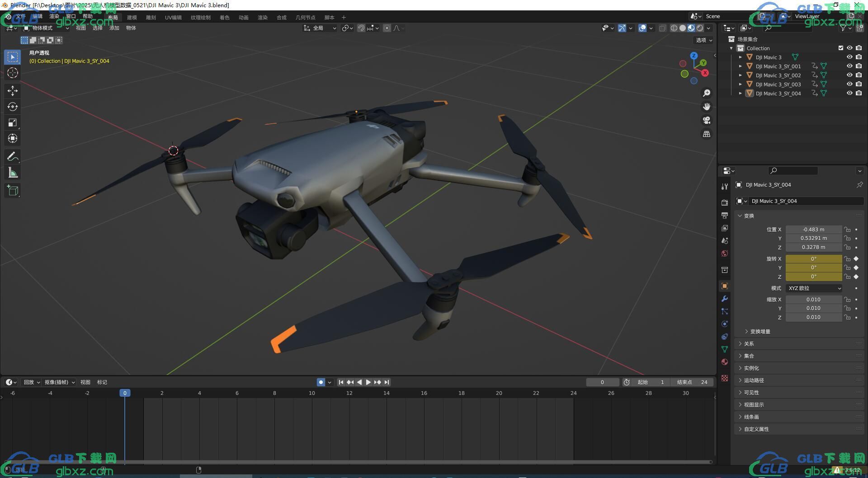Open the 添加 menu in the viewport header

coord(114,28)
